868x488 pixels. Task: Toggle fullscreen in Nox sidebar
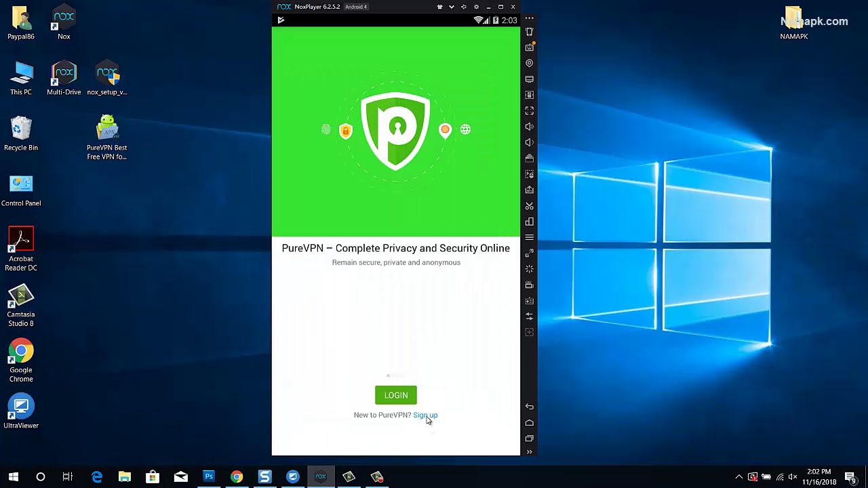(x=530, y=110)
